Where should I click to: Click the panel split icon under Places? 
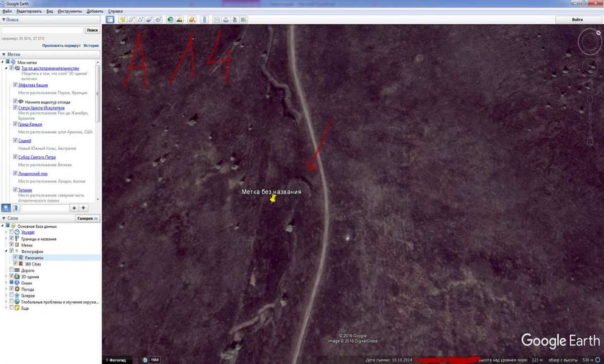[x=15, y=208]
